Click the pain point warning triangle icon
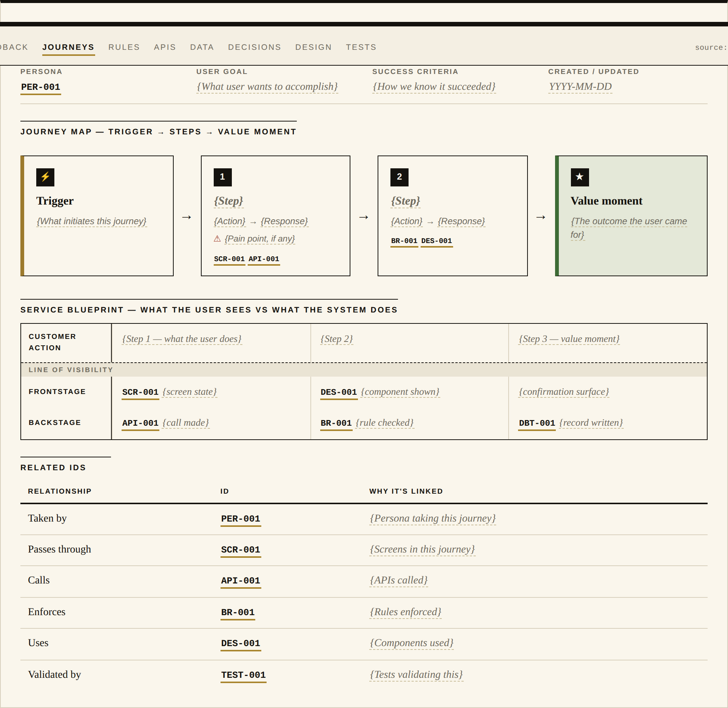 click(x=217, y=239)
